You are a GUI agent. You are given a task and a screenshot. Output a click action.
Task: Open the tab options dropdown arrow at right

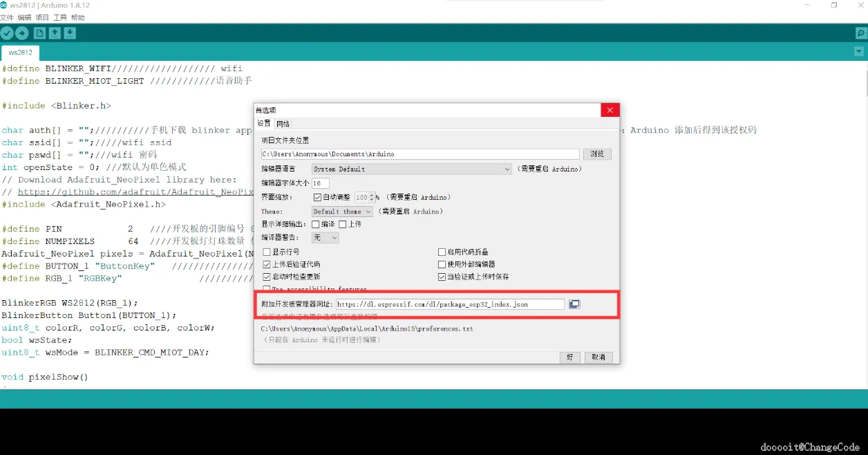click(x=859, y=52)
